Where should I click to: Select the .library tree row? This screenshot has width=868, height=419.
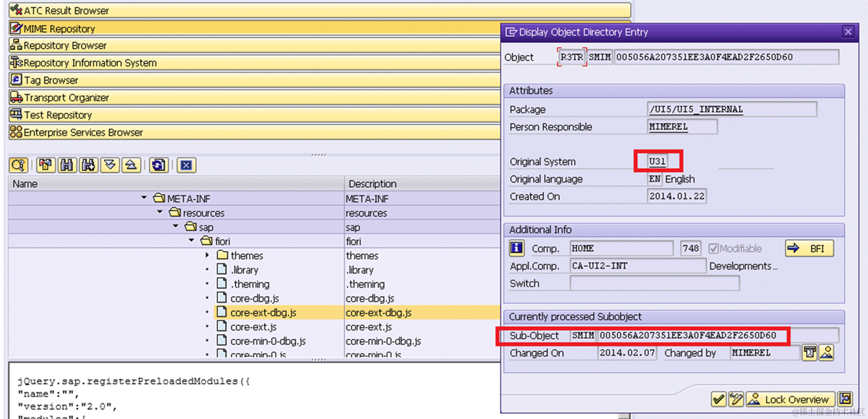pos(254,270)
